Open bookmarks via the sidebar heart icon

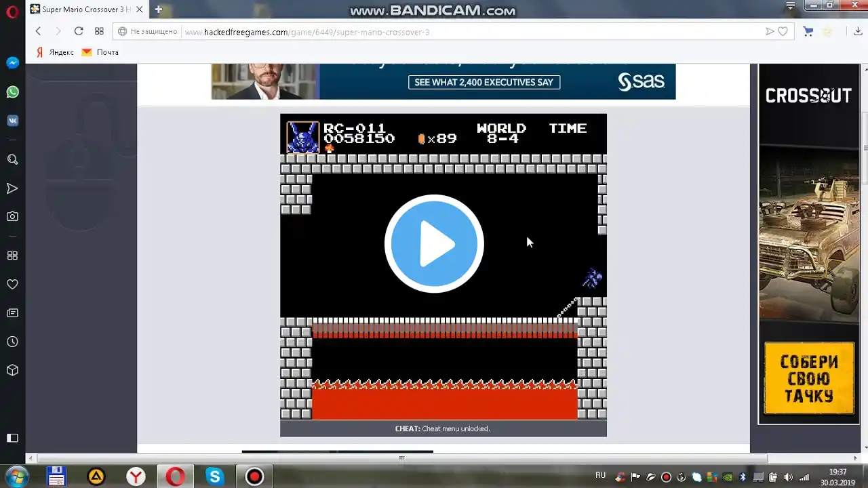pos(12,284)
